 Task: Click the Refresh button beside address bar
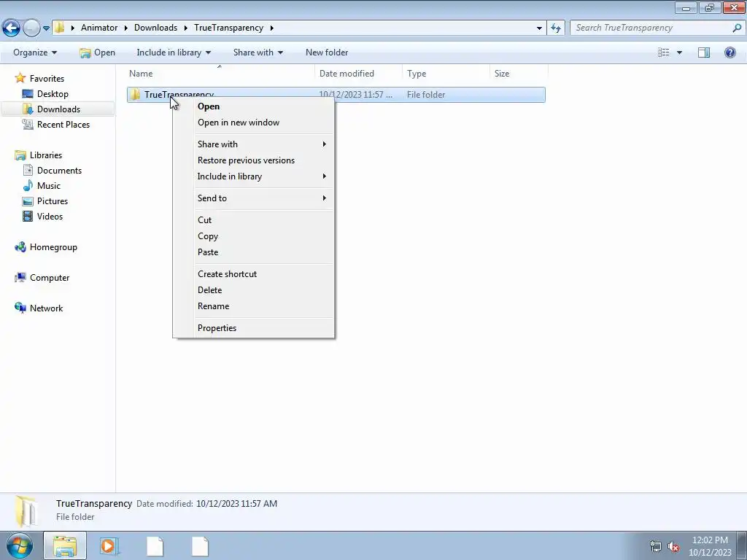click(x=555, y=28)
